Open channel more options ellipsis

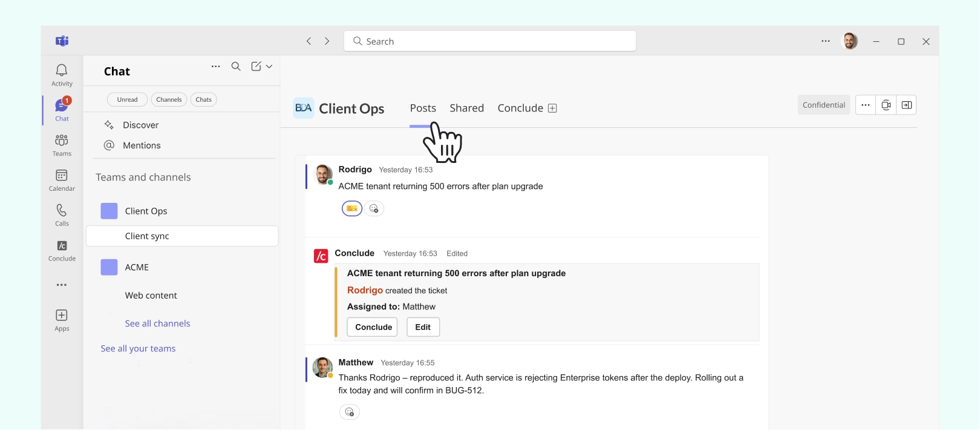(x=866, y=105)
